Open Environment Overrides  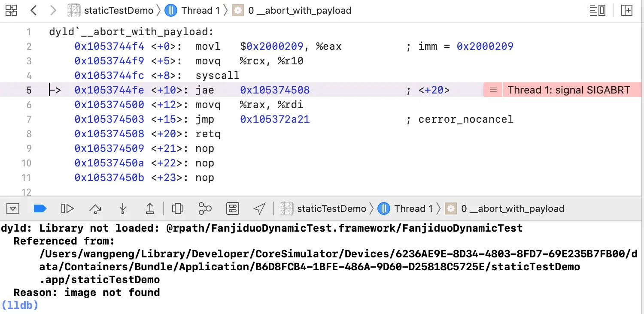pyautogui.click(x=233, y=209)
